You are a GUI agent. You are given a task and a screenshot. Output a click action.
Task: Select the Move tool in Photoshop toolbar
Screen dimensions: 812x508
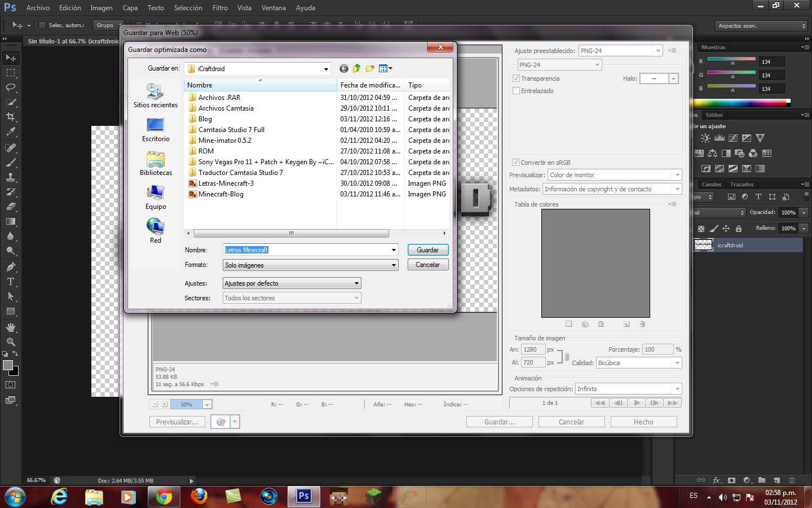11,58
